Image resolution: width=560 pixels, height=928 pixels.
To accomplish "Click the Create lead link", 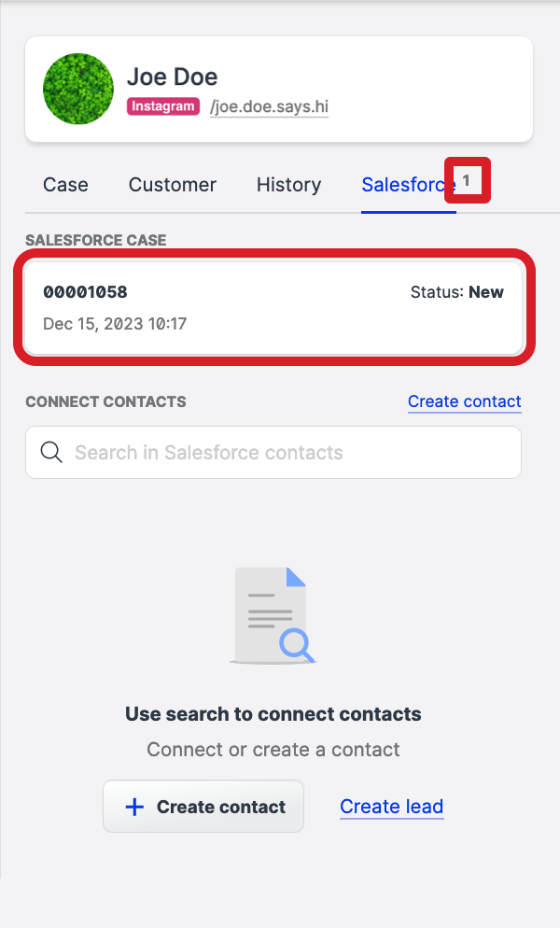I will [x=391, y=806].
